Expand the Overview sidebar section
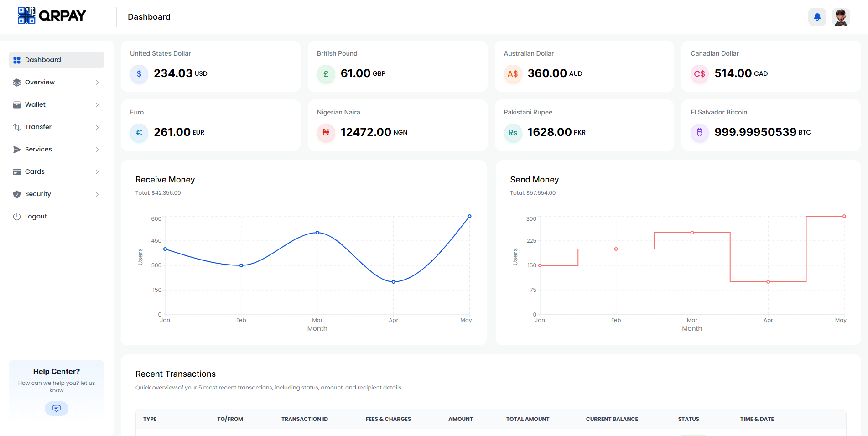This screenshot has height=436, width=868. [97, 82]
